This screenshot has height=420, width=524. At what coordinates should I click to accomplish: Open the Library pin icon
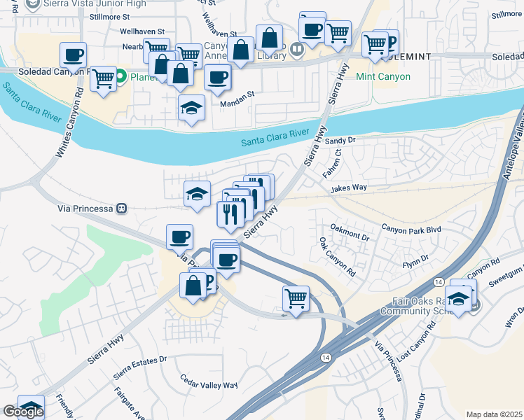click(x=297, y=50)
